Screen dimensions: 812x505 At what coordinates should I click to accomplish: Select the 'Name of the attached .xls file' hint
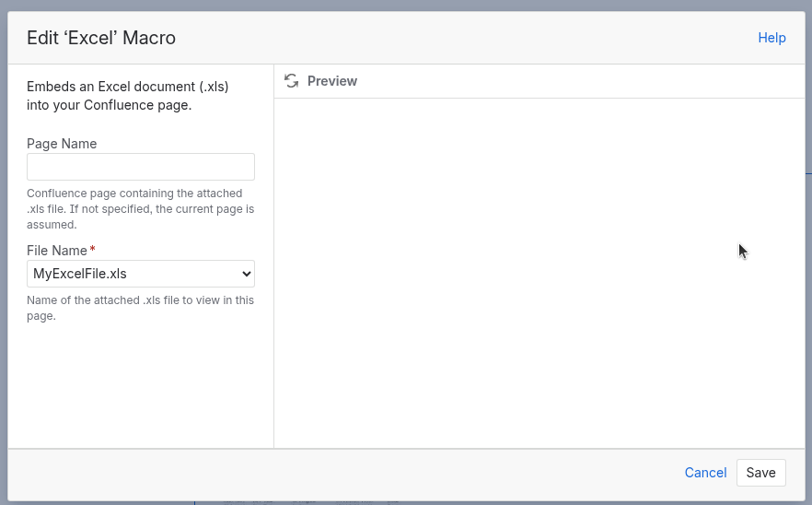click(140, 308)
